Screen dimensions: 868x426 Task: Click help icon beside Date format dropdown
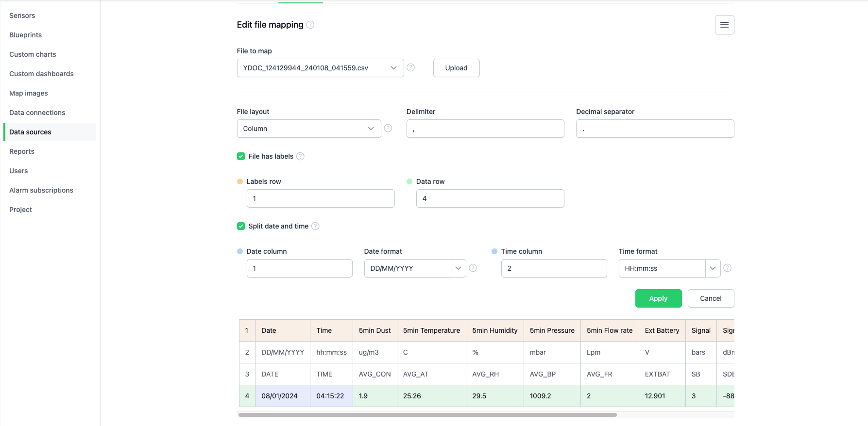coord(473,268)
